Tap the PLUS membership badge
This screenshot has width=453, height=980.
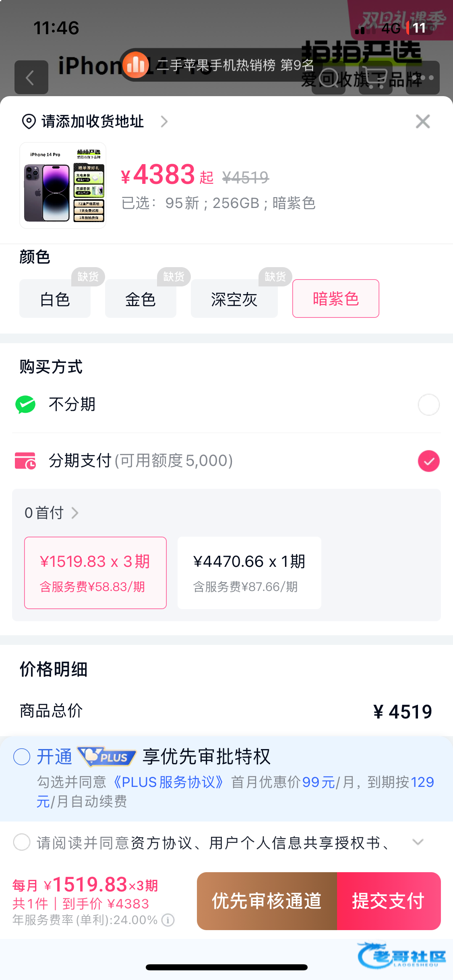[107, 757]
